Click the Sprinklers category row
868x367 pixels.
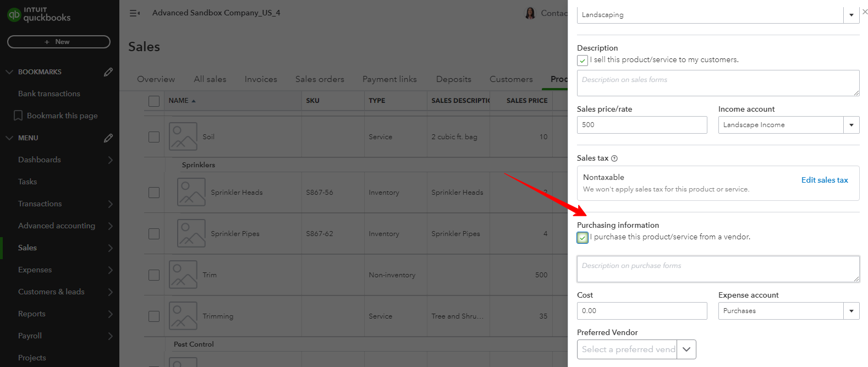(x=199, y=165)
